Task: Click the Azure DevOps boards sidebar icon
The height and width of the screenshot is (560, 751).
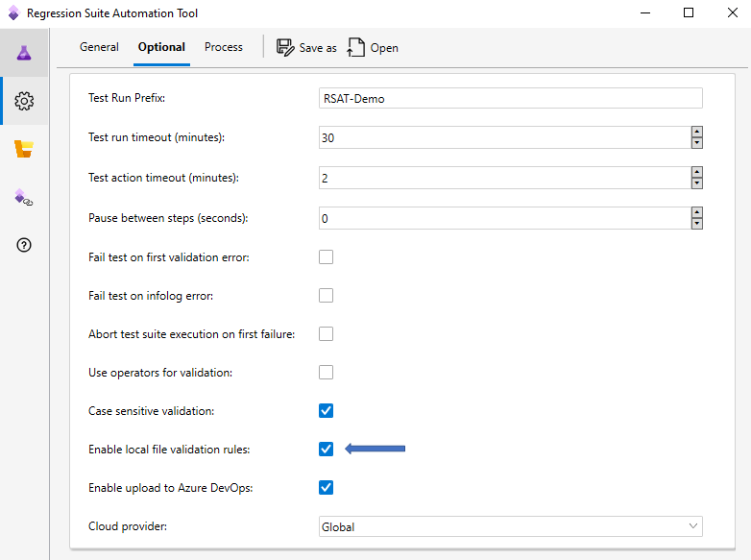Action: point(24,149)
